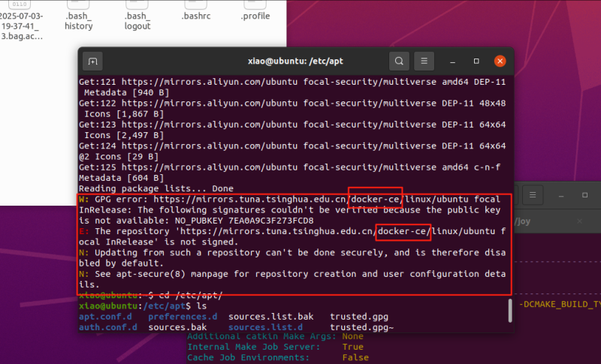Click sources.list.bak in the ls output
The height and width of the screenshot is (364, 601).
[x=271, y=317]
